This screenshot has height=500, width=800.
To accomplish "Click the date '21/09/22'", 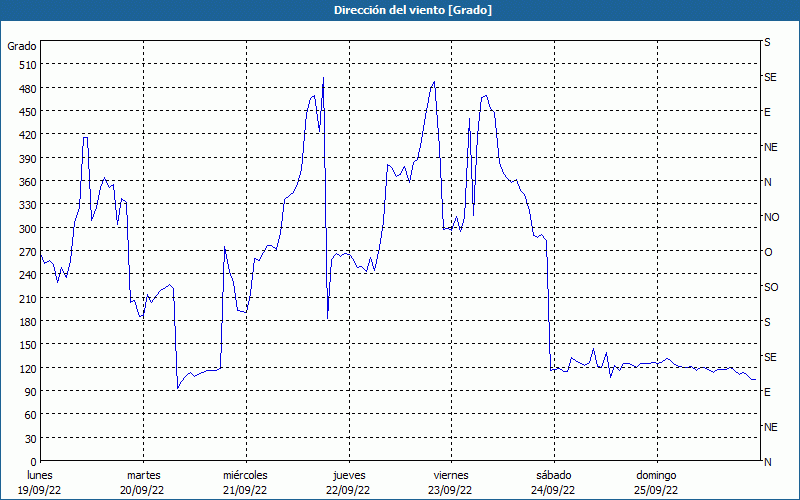I will pos(245,490).
